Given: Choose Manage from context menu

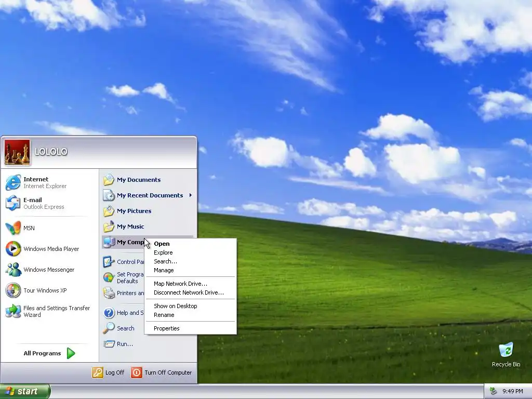Looking at the screenshot, I should pyautogui.click(x=190, y=270).
